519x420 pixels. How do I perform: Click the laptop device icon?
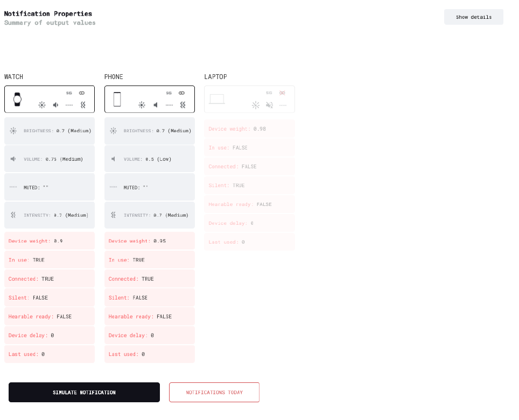coord(217,99)
